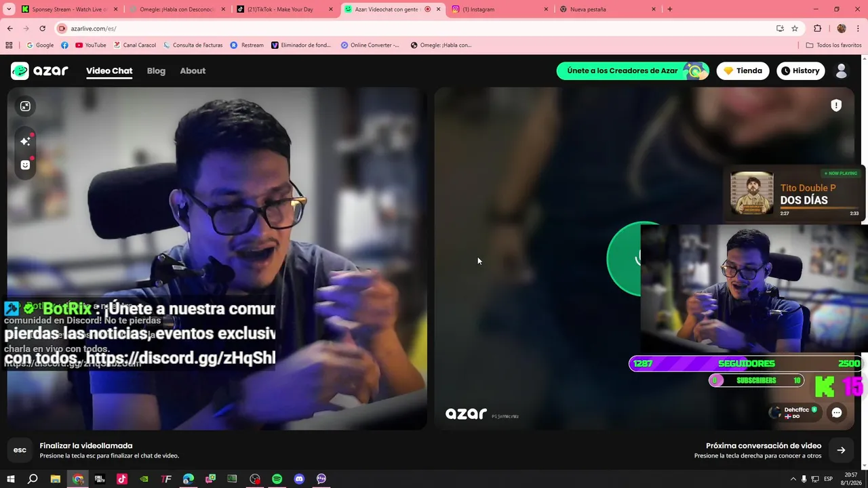Click Tito Double P album thumbnail
The height and width of the screenshot is (488, 868).
(x=751, y=193)
